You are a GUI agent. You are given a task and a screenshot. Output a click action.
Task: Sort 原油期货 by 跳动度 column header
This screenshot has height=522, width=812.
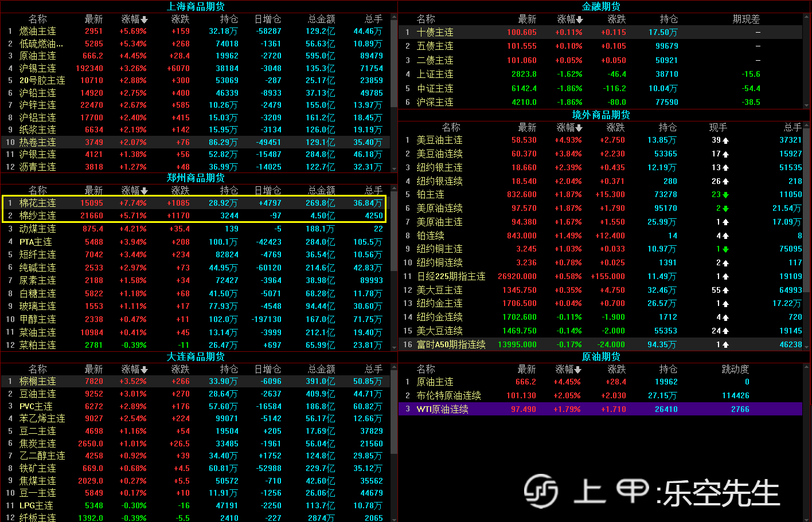coord(735,370)
